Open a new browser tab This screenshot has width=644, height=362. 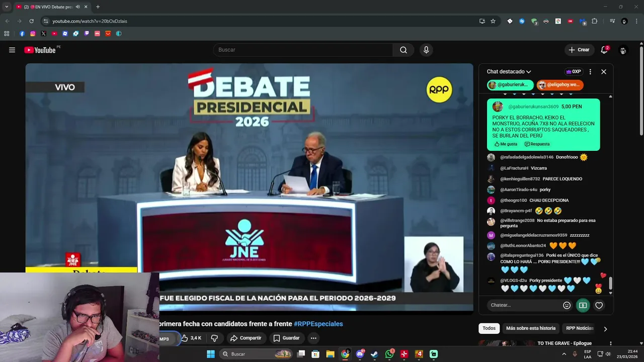(x=98, y=7)
